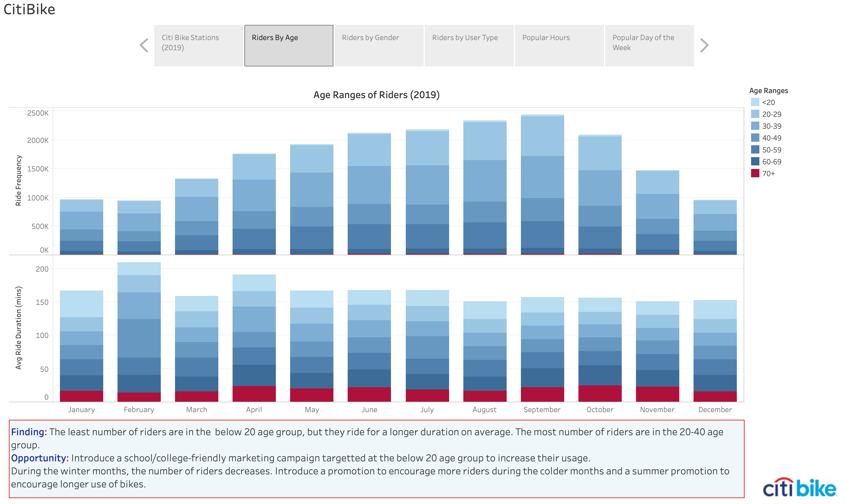
Task: Click the Opportunity: heading in text box
Action: (x=40, y=458)
